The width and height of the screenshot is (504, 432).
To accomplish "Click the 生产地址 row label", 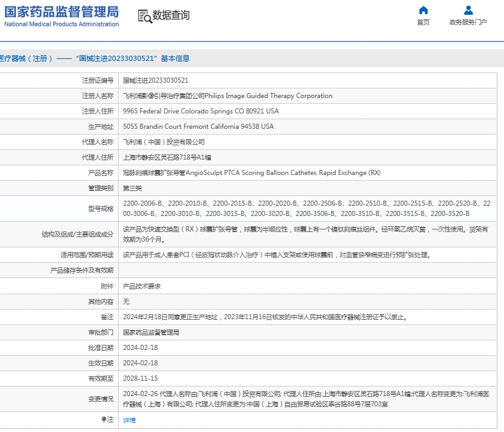I will pyautogui.click(x=101, y=126).
